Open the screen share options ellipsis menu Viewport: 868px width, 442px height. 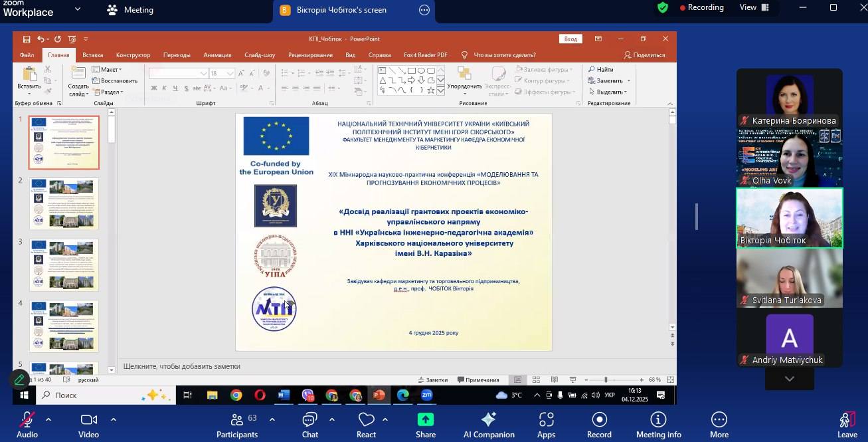(x=424, y=10)
